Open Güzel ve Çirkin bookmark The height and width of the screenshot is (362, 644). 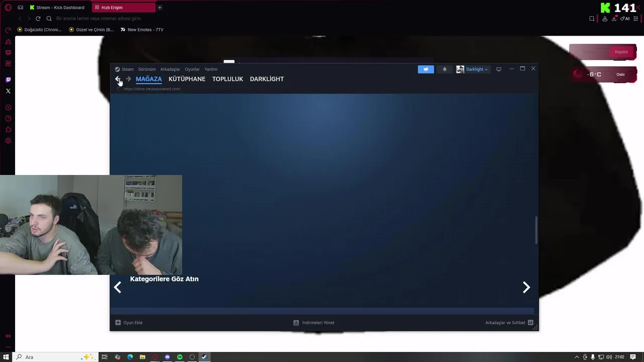coord(92,30)
